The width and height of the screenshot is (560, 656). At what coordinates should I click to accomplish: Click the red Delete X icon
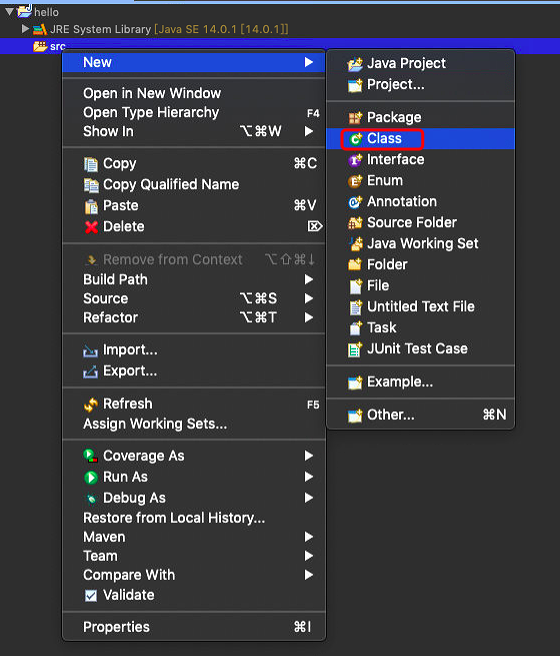coord(91,227)
